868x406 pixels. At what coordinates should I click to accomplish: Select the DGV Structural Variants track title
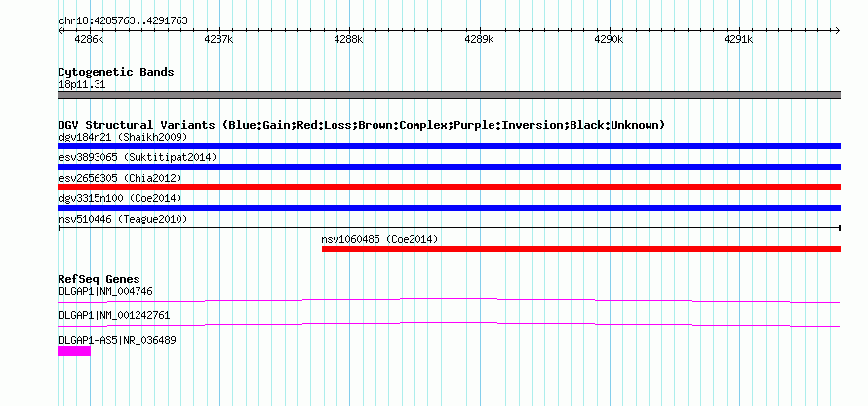(x=362, y=125)
